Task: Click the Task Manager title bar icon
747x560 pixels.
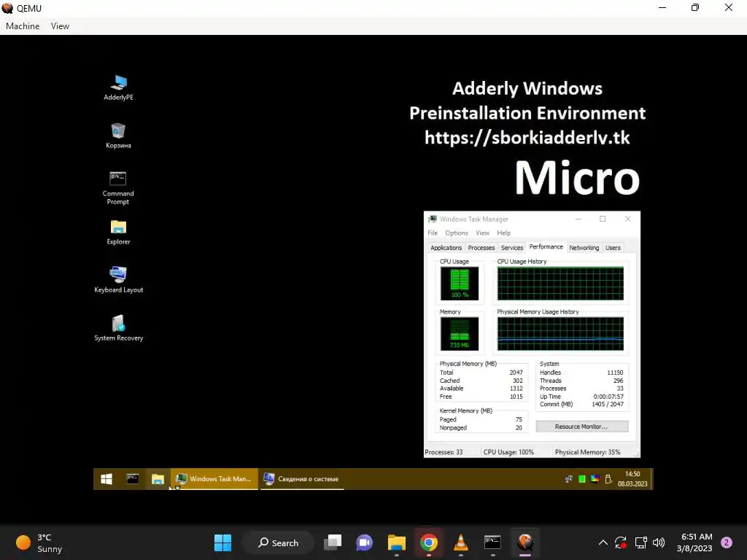Action: point(433,219)
